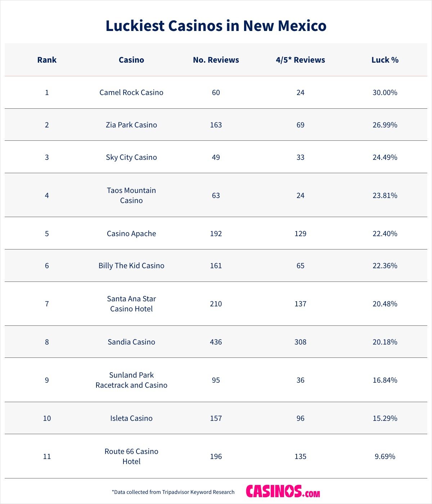
Task: Click the Luckiest Casinos in New Mexico title
Action: [x=216, y=26]
